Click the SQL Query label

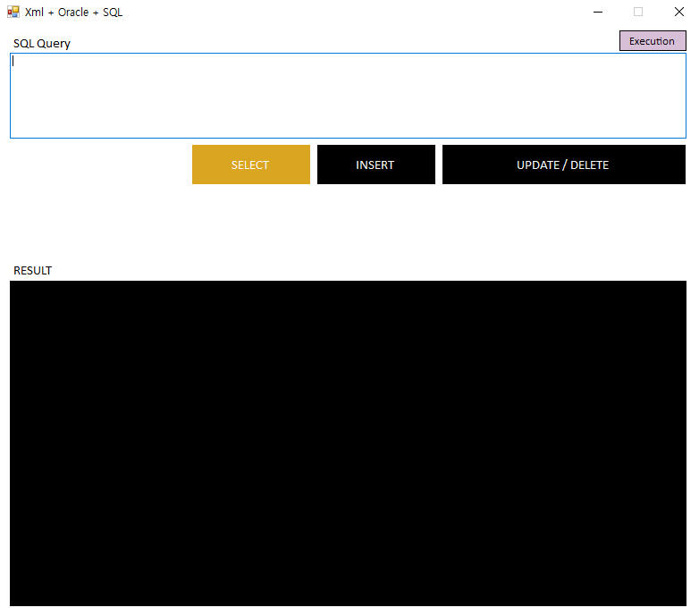[42, 44]
